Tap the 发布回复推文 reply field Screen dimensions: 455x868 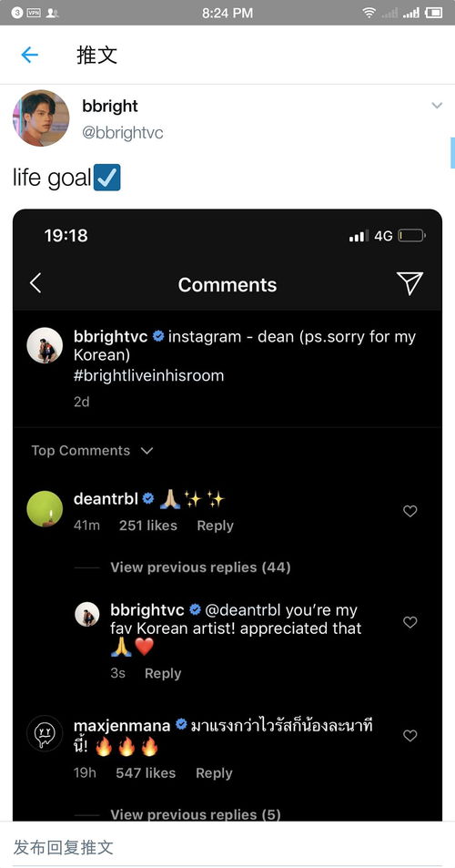227,847
